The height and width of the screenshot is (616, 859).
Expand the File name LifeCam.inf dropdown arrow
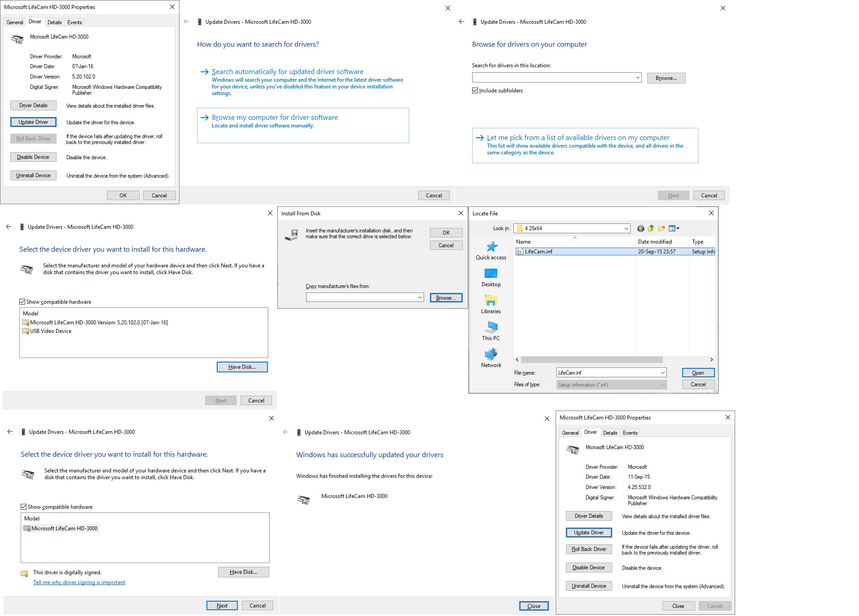click(662, 373)
